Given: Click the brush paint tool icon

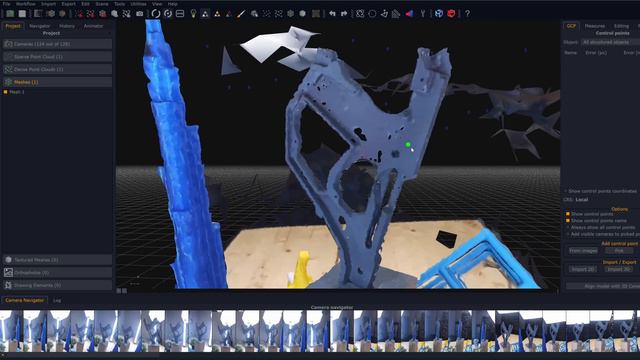Looking at the screenshot, I should click(x=241, y=14).
